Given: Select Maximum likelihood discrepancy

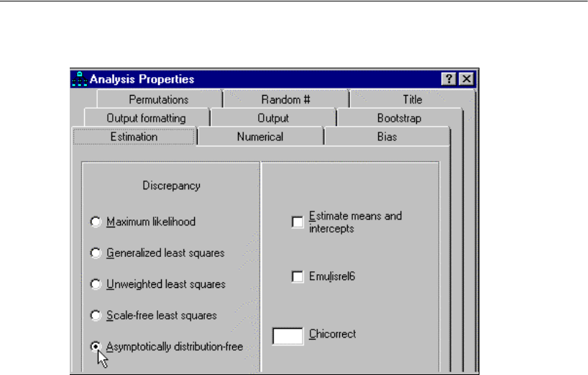Looking at the screenshot, I should [x=96, y=222].
